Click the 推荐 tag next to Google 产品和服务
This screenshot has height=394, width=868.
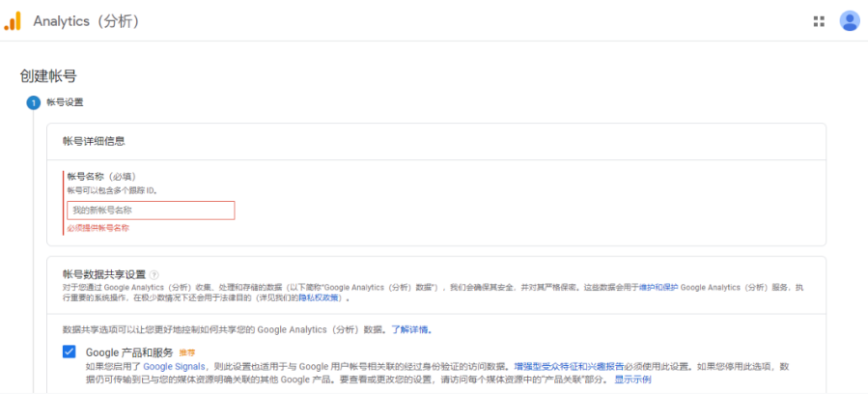(x=187, y=352)
